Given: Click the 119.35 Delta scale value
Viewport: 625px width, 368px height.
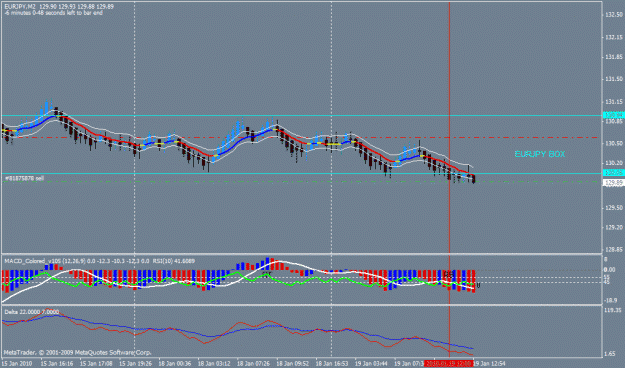Looking at the screenshot, I should point(613,310).
